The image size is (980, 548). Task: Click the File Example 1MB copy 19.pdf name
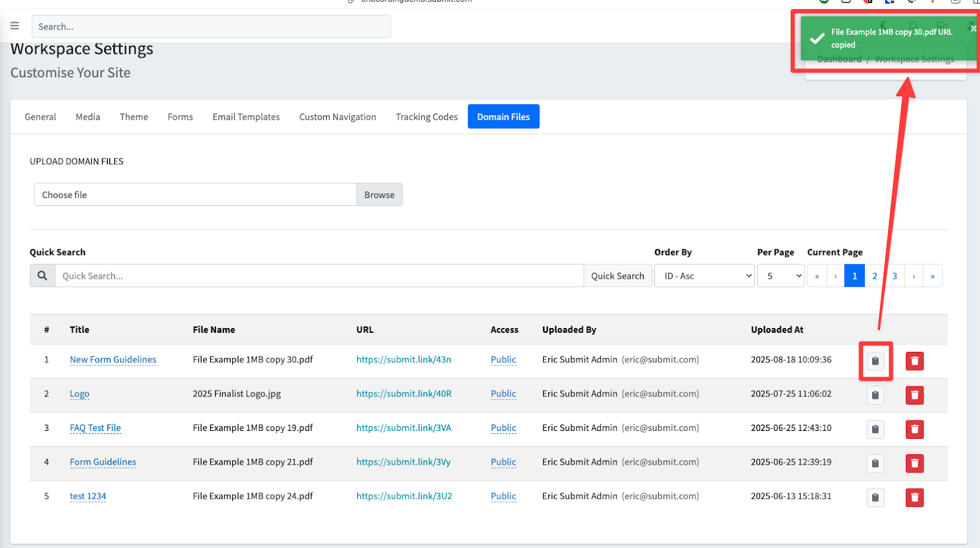(x=252, y=428)
